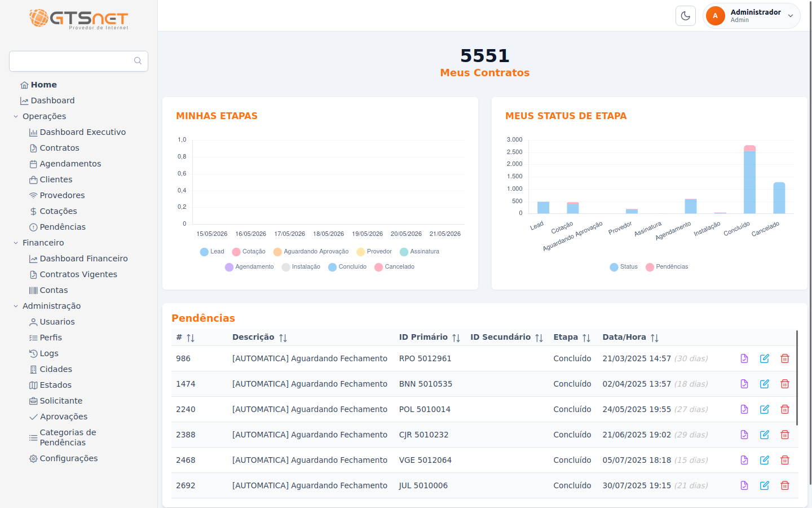The height and width of the screenshot is (508, 812).
Task: Toggle Concluído legend item
Action: [x=347, y=267]
